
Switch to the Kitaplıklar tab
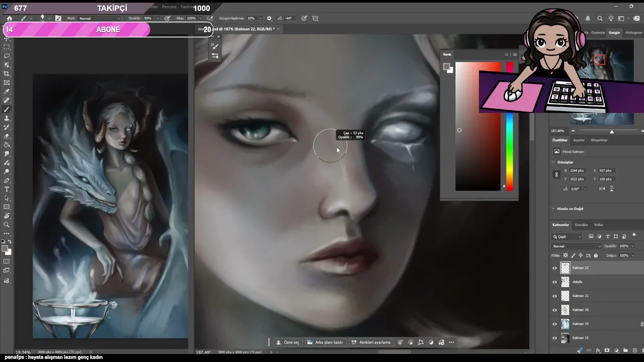point(599,140)
